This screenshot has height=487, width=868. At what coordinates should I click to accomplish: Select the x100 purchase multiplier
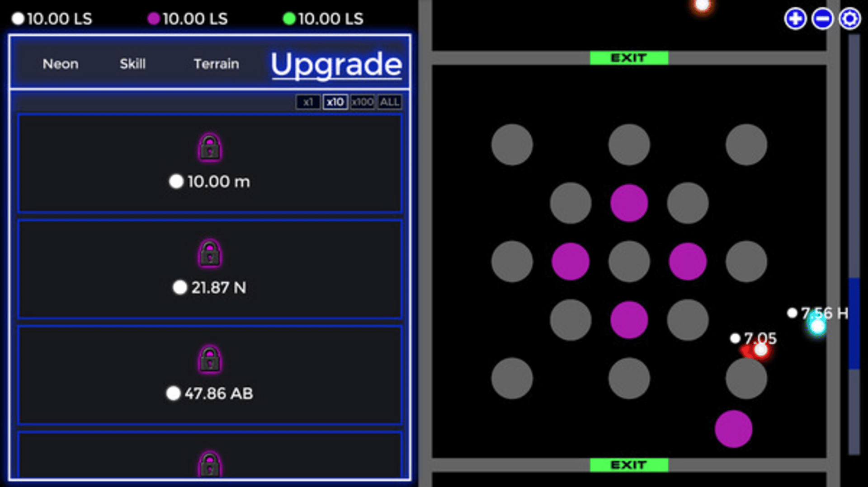point(363,102)
